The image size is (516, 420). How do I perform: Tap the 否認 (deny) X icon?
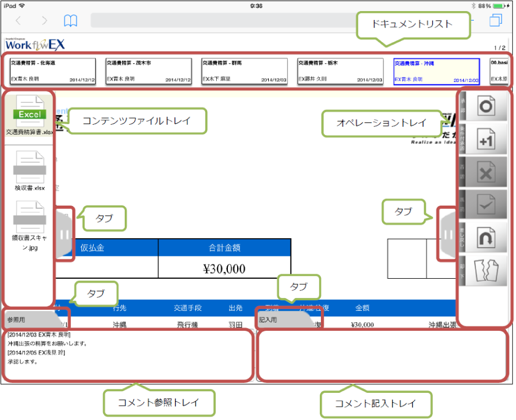click(x=486, y=172)
